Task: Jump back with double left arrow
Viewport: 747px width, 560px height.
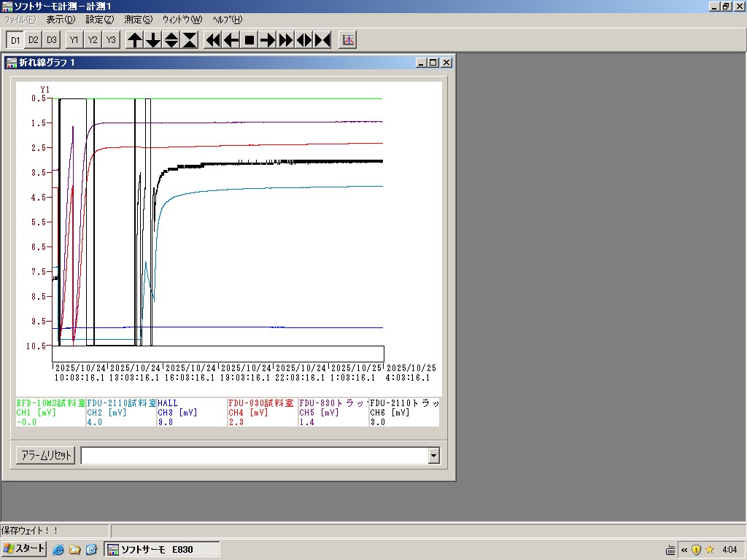Action: [x=213, y=40]
